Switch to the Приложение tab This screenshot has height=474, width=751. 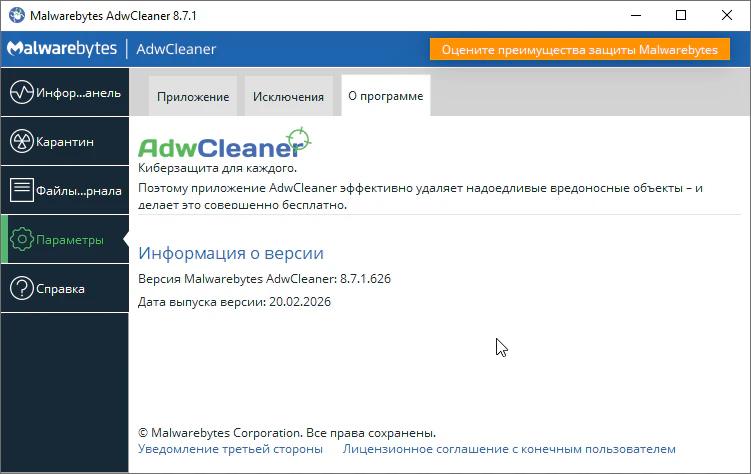coord(193,97)
